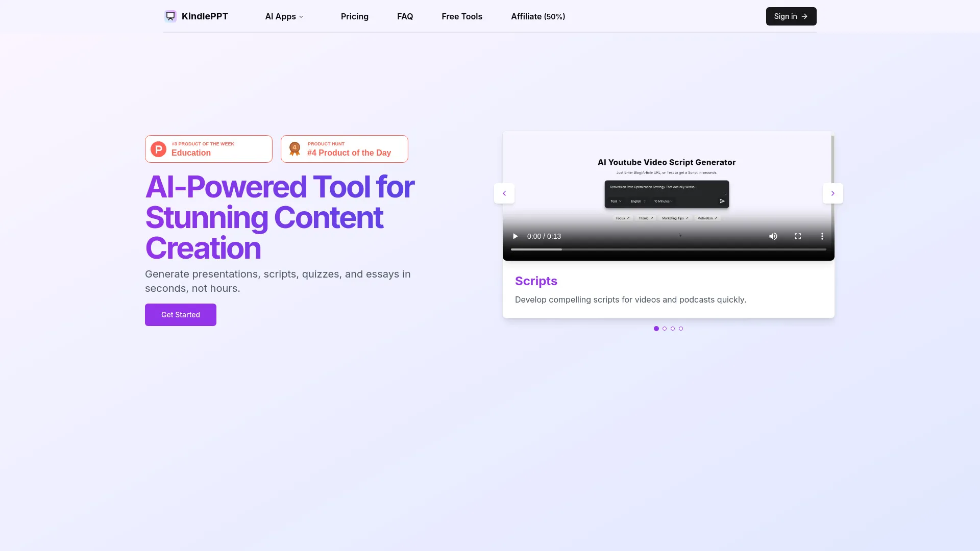Click the Get Started button
980x551 pixels.
pos(180,314)
